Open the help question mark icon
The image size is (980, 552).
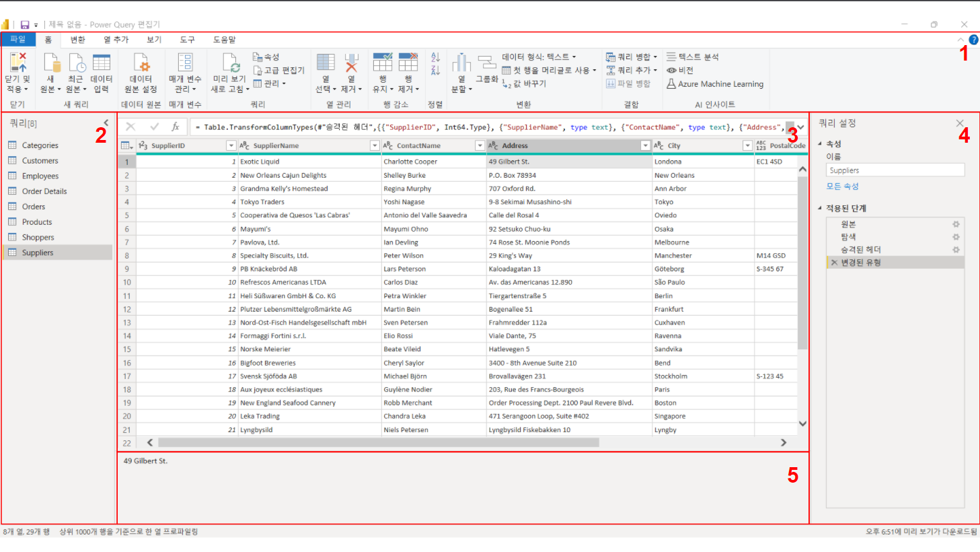[973, 40]
